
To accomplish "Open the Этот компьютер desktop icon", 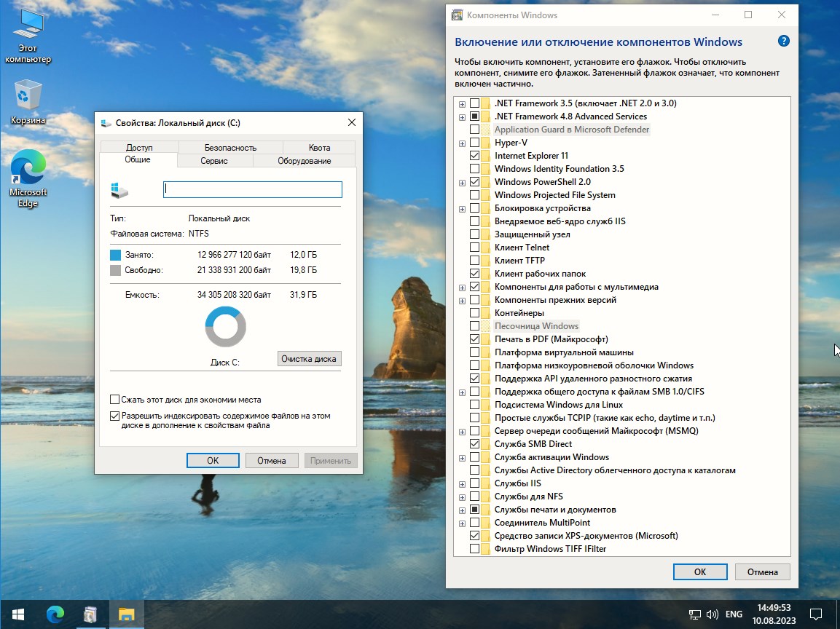I will pos(28,26).
